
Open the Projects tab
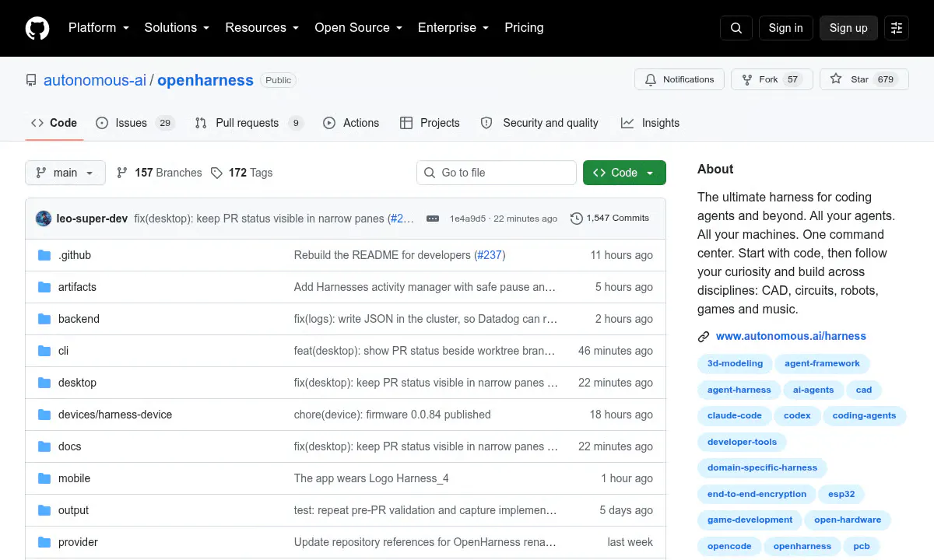(430, 123)
